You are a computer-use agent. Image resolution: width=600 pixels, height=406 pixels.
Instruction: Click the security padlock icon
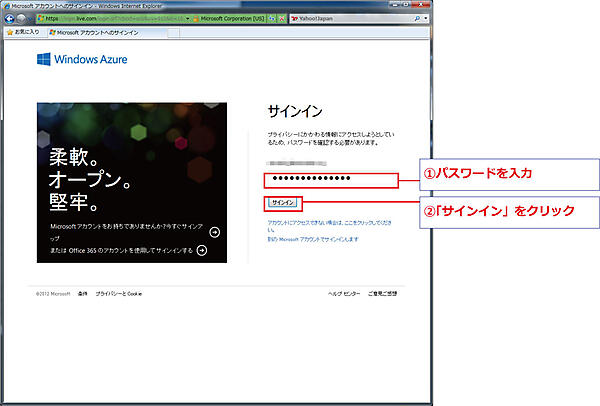[196, 18]
